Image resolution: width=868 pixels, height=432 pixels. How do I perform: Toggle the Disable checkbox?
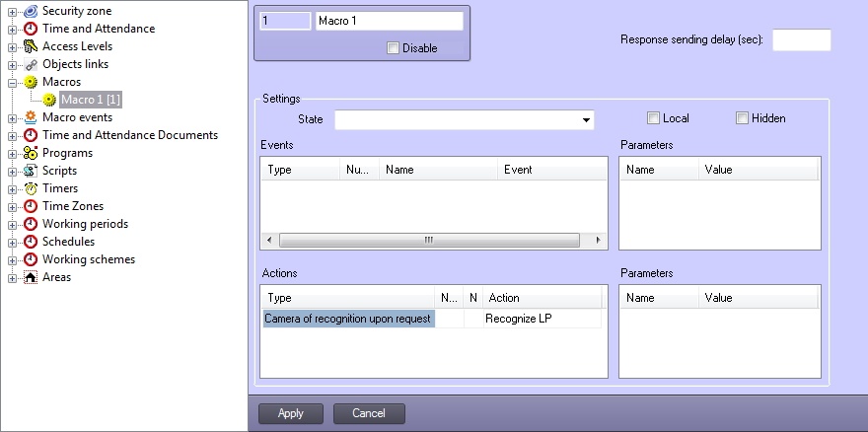point(393,48)
